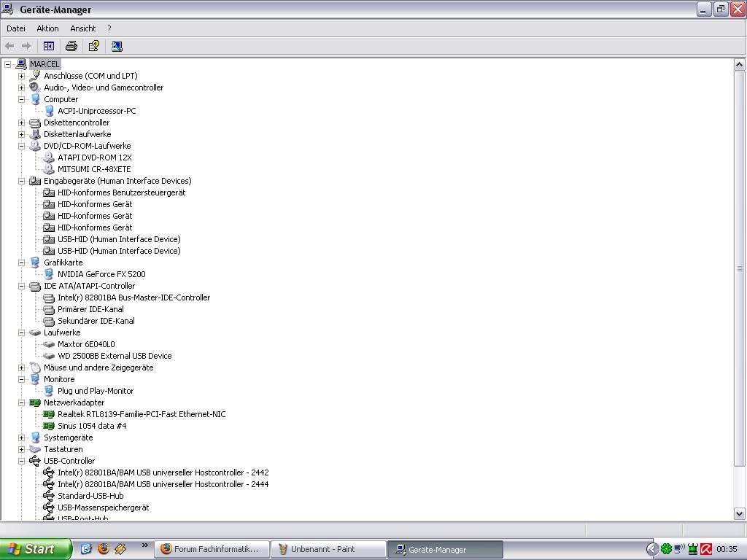
Task: Expand the Anschlüsse (COM und LPT) node
Action: [21, 76]
